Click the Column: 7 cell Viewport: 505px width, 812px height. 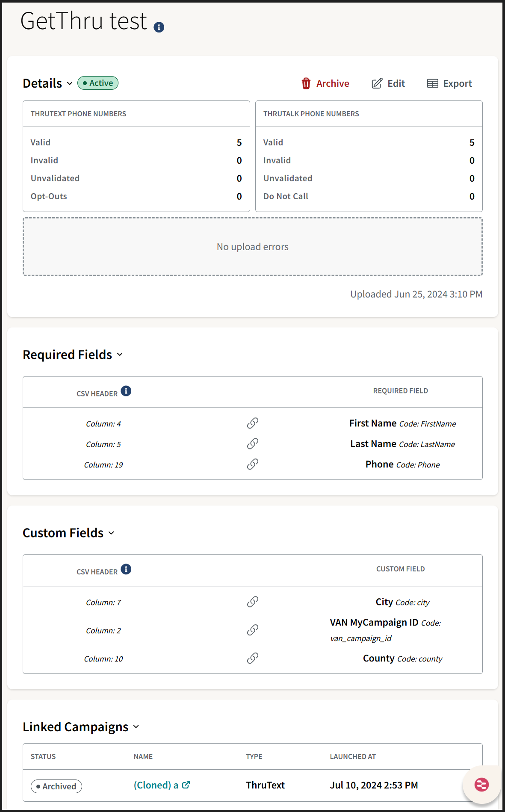point(103,602)
